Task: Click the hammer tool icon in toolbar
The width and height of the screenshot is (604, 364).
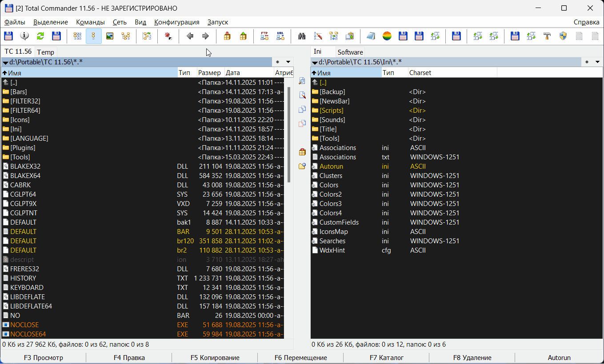Action: click(x=547, y=36)
